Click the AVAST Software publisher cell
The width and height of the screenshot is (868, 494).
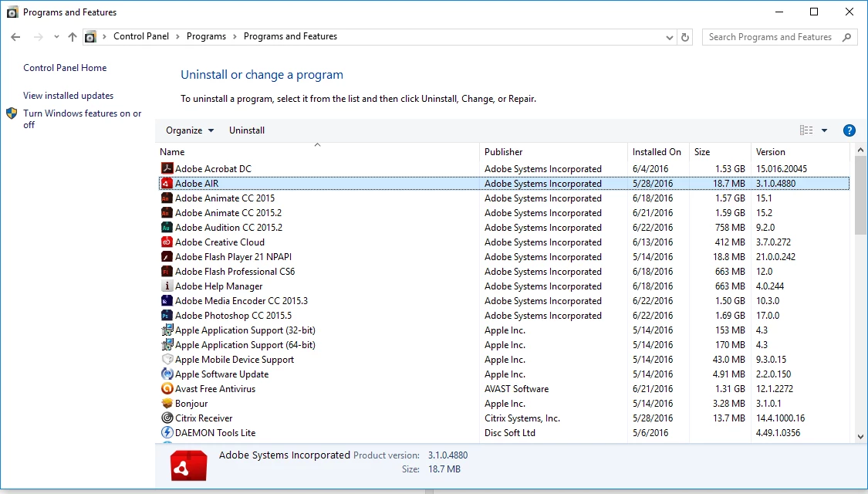tap(516, 389)
